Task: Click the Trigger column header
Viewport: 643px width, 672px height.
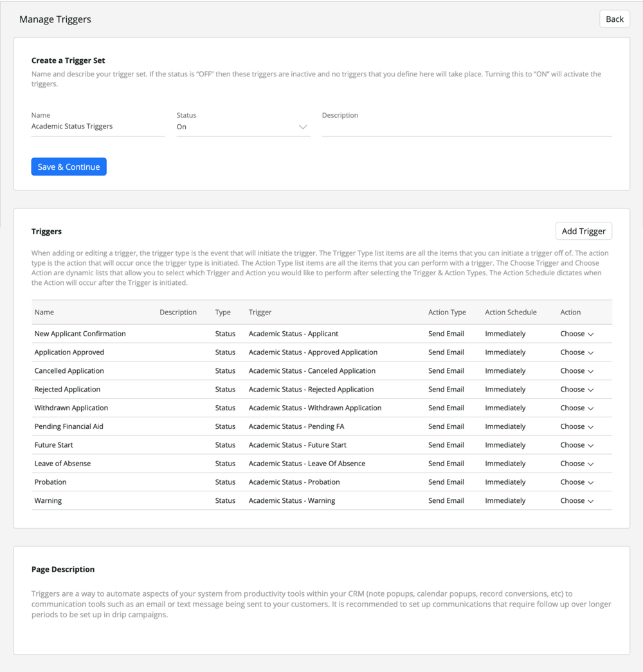Action: [x=260, y=313]
